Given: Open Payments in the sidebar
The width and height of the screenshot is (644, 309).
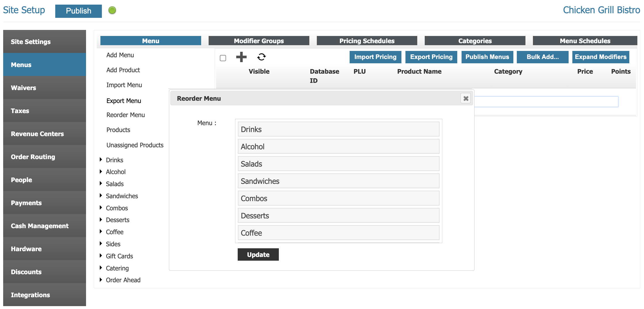Looking at the screenshot, I should pos(45,203).
